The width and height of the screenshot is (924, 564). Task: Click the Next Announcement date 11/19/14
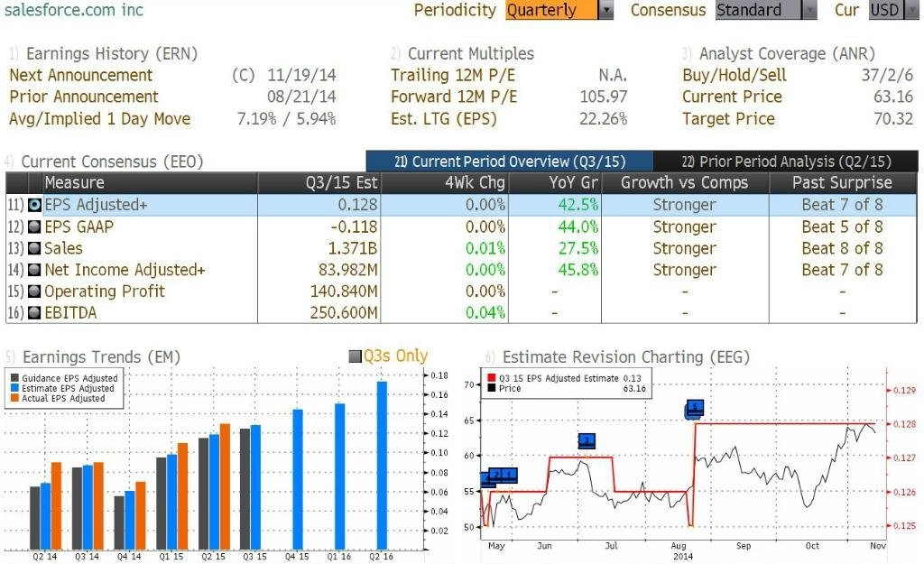click(301, 76)
